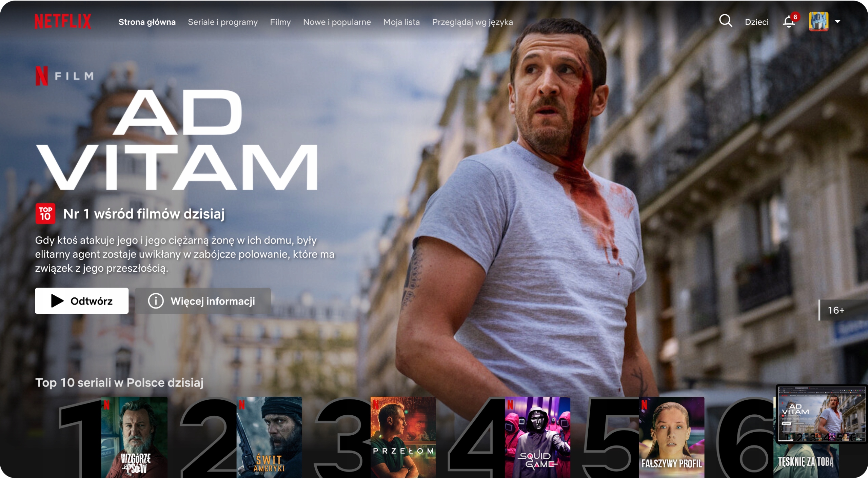Select the Squid Game thumbnail

pos(537,437)
